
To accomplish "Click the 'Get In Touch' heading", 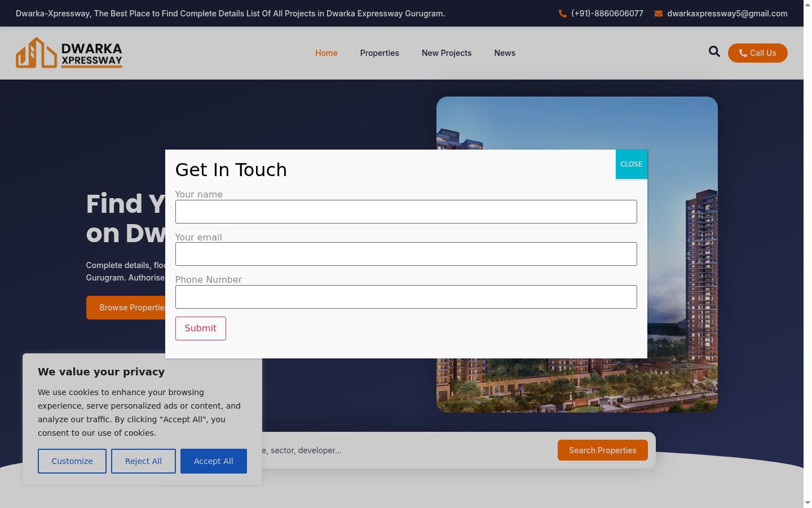I will pyautogui.click(x=231, y=170).
